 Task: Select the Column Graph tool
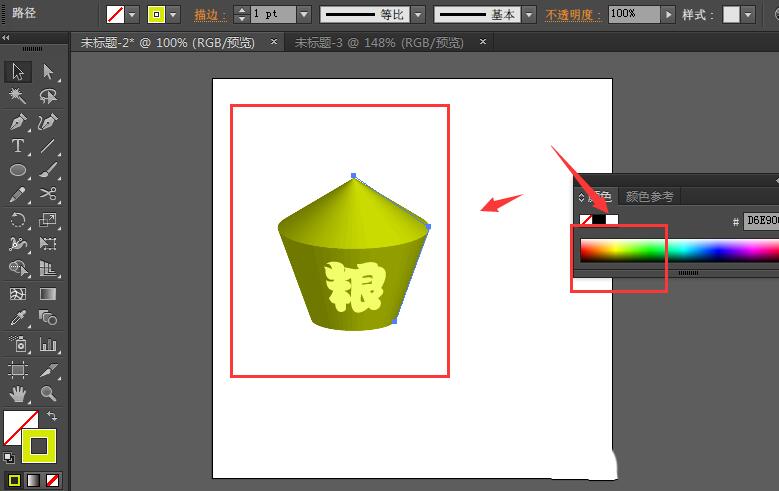pyautogui.click(x=48, y=344)
